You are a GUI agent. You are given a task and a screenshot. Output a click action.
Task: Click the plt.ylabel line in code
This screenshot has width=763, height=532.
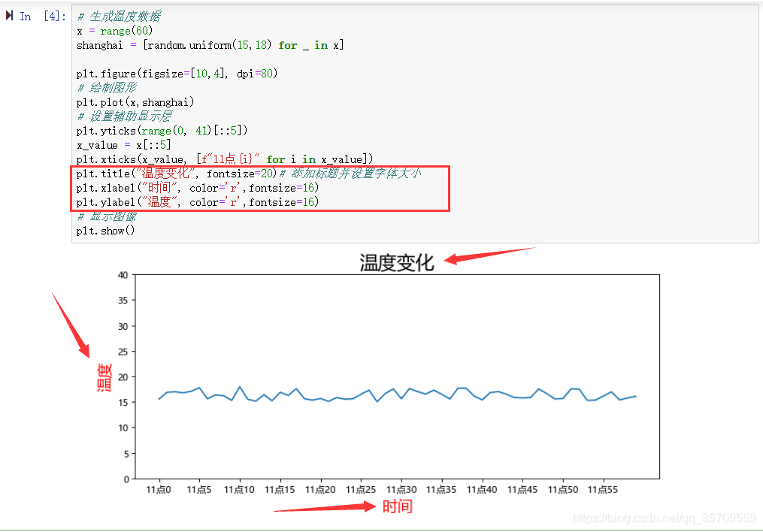(198, 202)
